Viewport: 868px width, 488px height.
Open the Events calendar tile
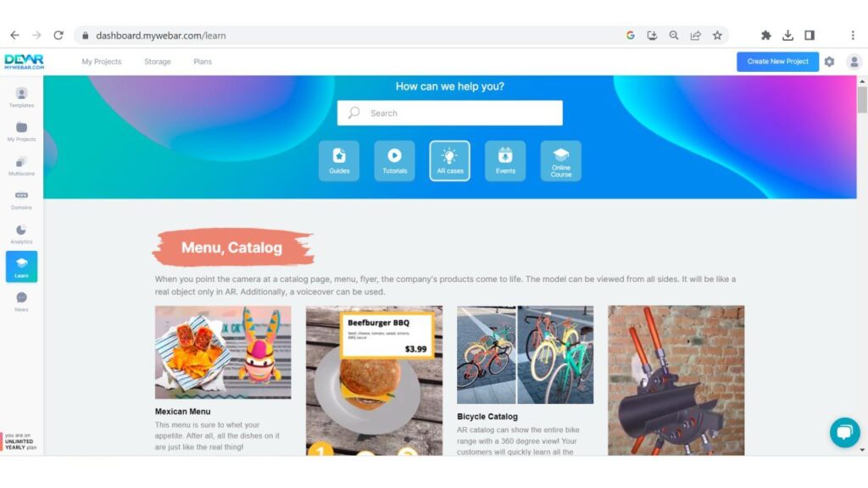click(x=505, y=161)
